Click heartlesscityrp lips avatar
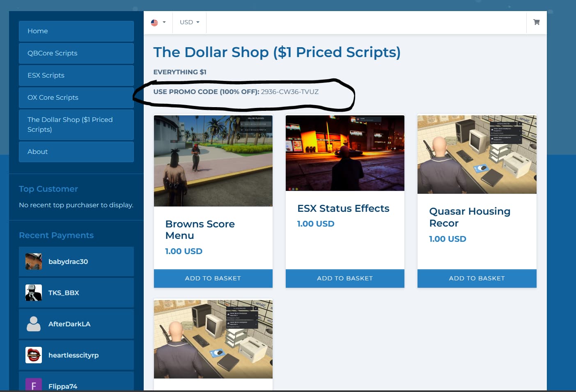 pos(34,355)
